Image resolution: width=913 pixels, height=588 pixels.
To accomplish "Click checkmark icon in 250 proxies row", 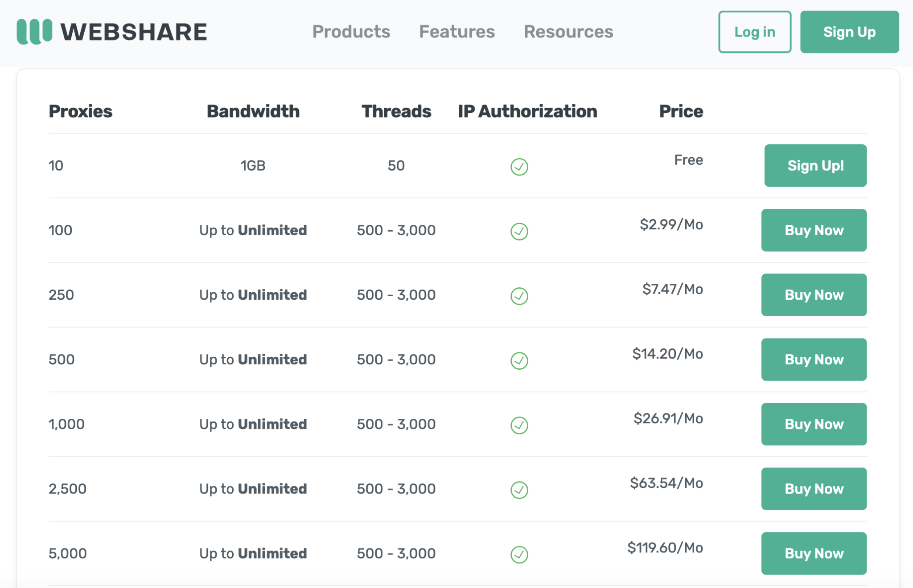I will 519,296.
